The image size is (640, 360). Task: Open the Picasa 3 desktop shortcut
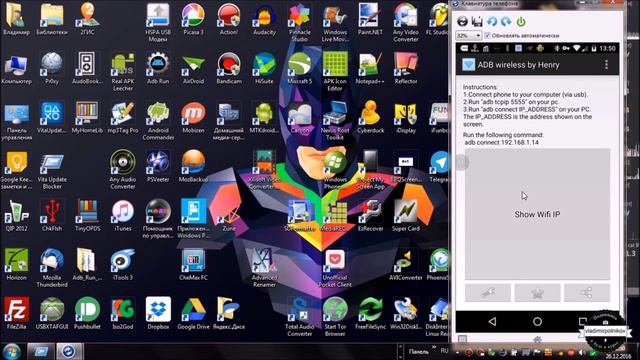(x=193, y=18)
